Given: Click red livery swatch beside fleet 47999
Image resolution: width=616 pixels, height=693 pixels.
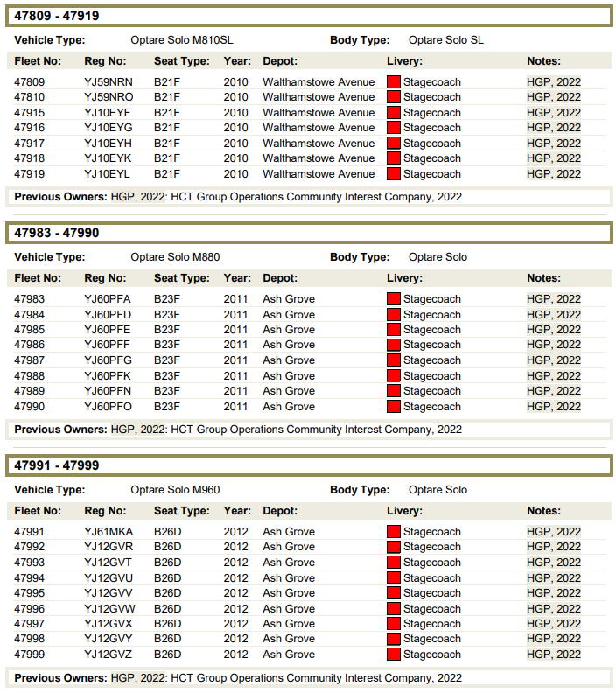Looking at the screenshot, I should tap(394, 654).
